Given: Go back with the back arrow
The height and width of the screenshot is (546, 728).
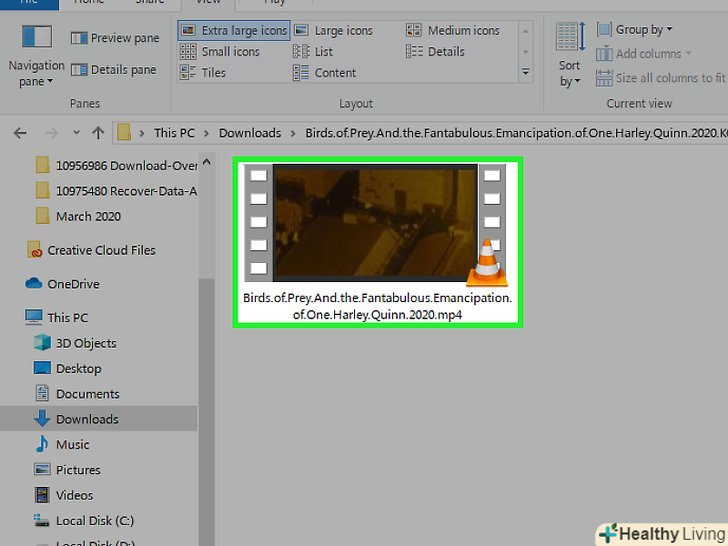Looking at the screenshot, I should pyautogui.click(x=20, y=133).
